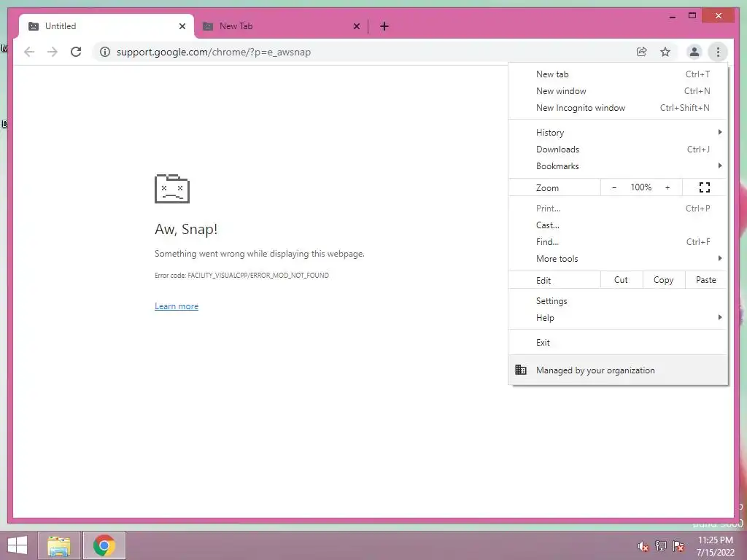Expand the Bookmarks submenu
Screen dimensions: 747x560
click(618, 166)
